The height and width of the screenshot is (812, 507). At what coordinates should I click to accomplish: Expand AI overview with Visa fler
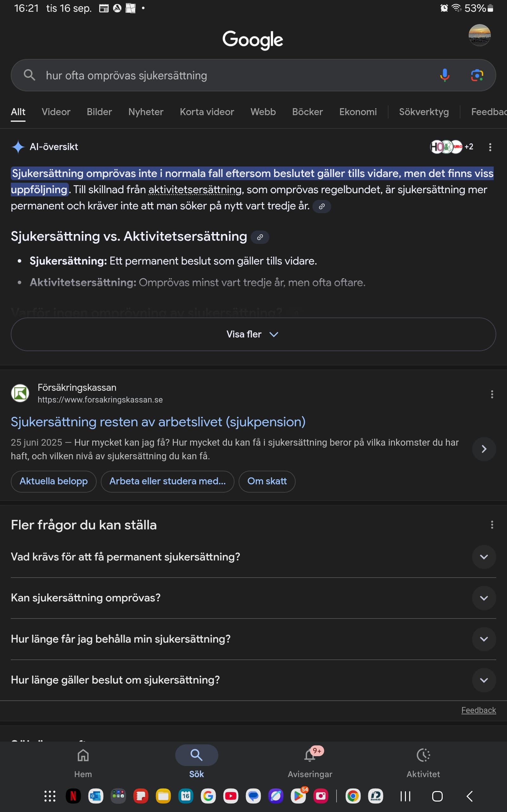click(253, 334)
